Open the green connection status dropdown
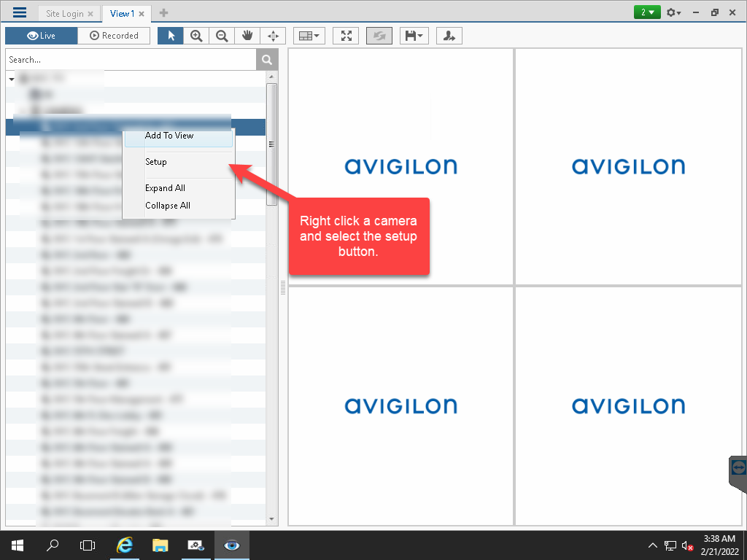 tap(646, 12)
